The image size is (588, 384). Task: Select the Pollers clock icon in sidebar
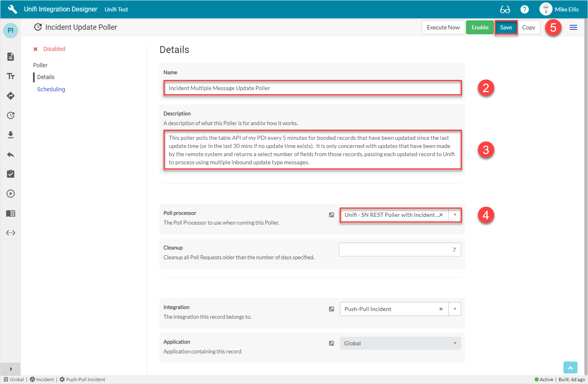coord(10,115)
